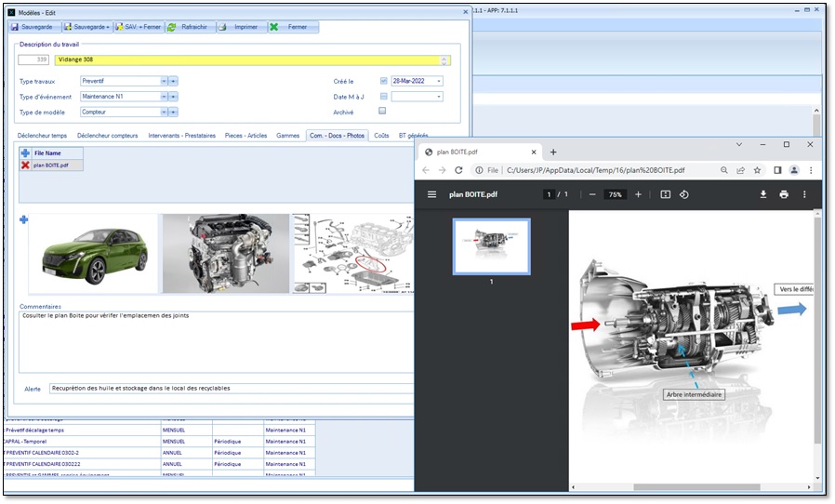Click the Fermer button with green X

point(292,27)
